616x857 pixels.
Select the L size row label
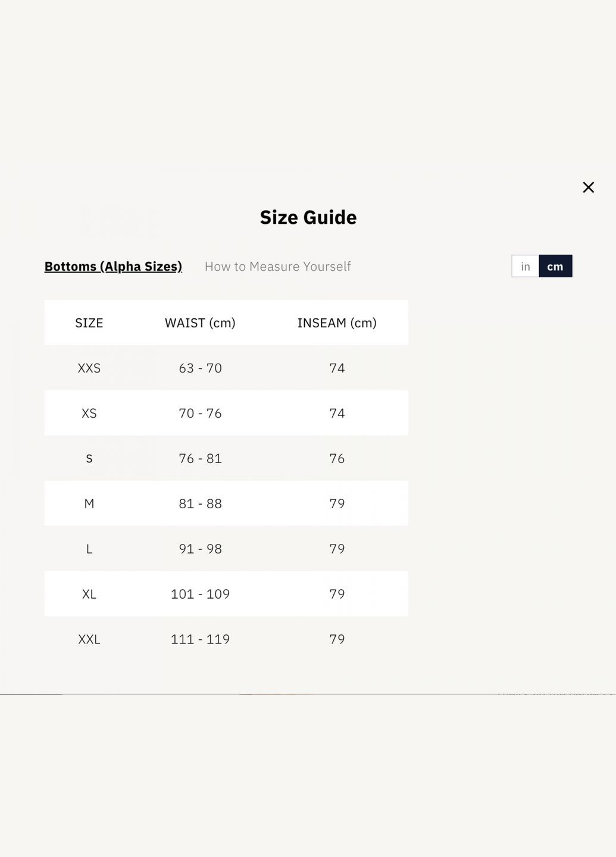(89, 549)
